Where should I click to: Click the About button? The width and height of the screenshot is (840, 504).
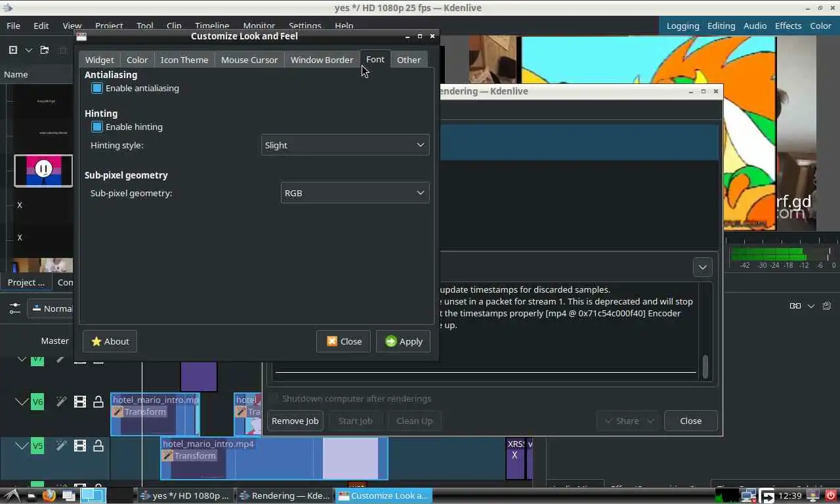click(110, 341)
